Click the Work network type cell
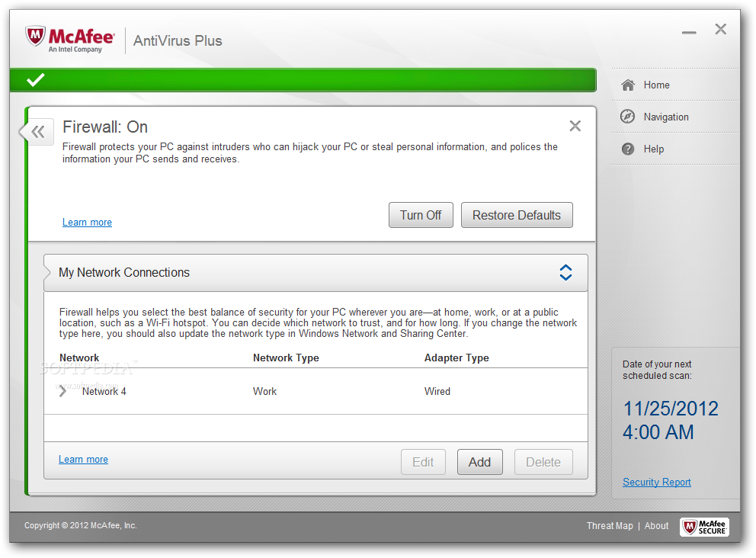The width and height of the screenshot is (756, 558). point(264,391)
